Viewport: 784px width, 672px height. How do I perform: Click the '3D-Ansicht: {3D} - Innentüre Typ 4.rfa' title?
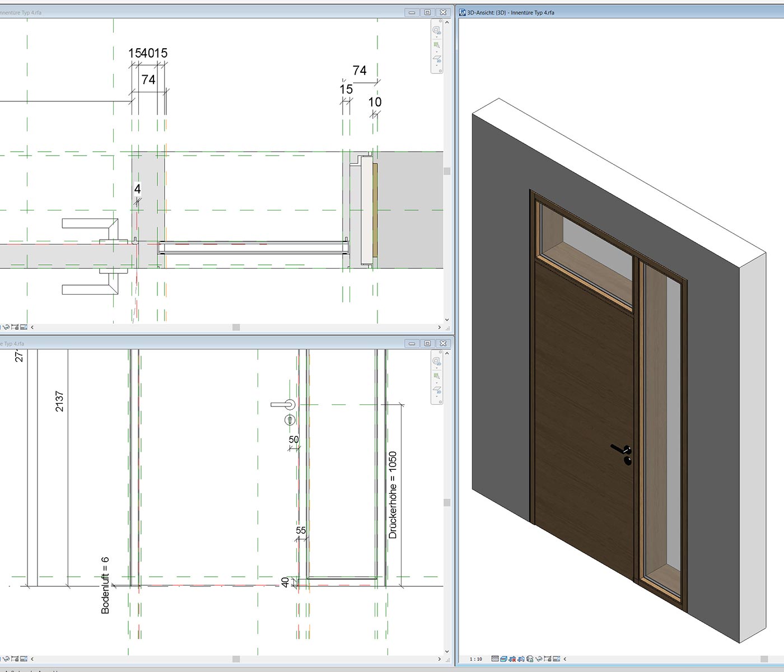[511, 12]
